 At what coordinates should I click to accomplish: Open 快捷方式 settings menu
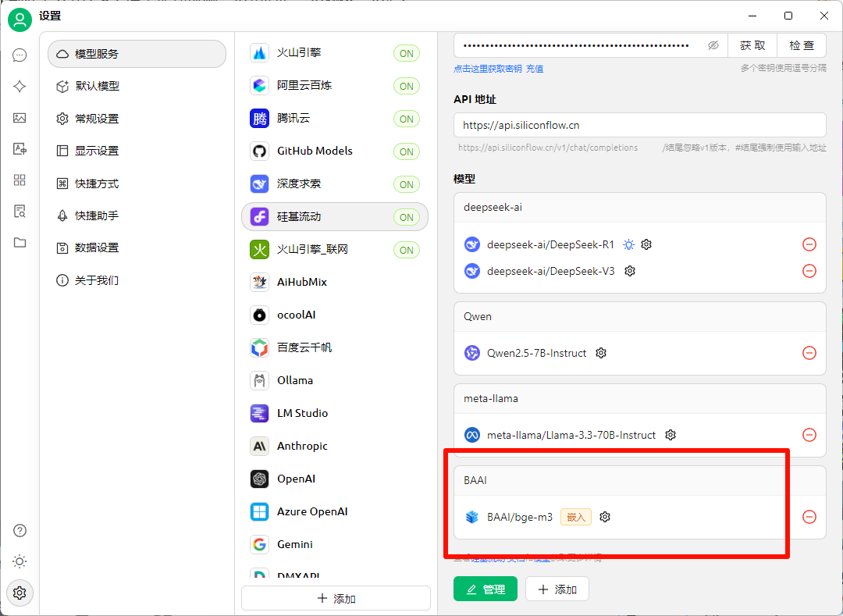coord(137,183)
